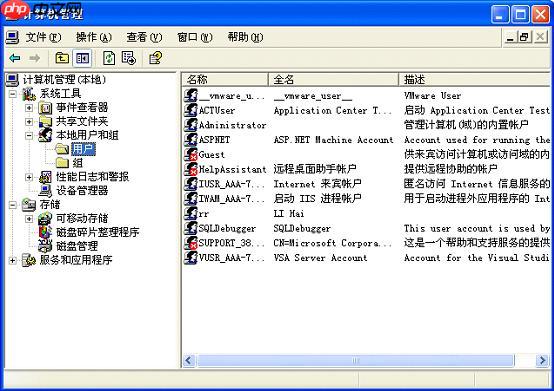Select "VSA Server Account" full name text

pyautogui.click(x=320, y=258)
